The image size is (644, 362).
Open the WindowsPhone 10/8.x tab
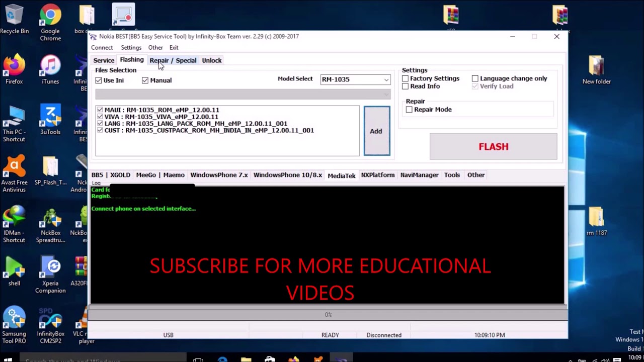click(x=288, y=175)
